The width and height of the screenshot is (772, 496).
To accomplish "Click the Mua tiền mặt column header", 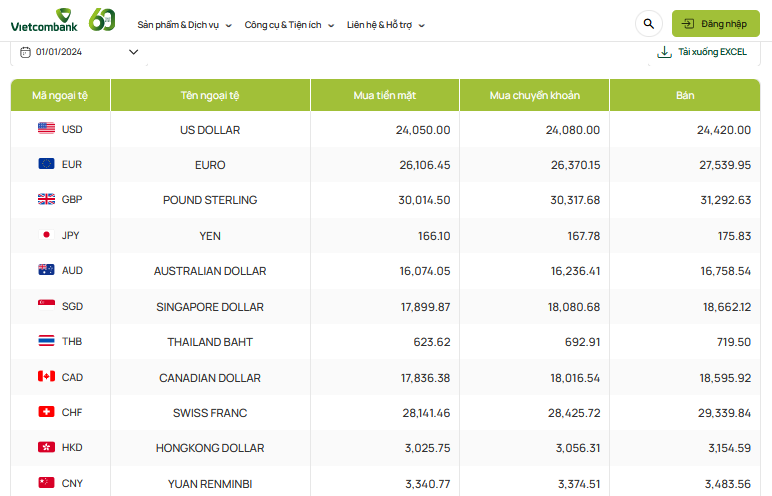I will pos(384,95).
